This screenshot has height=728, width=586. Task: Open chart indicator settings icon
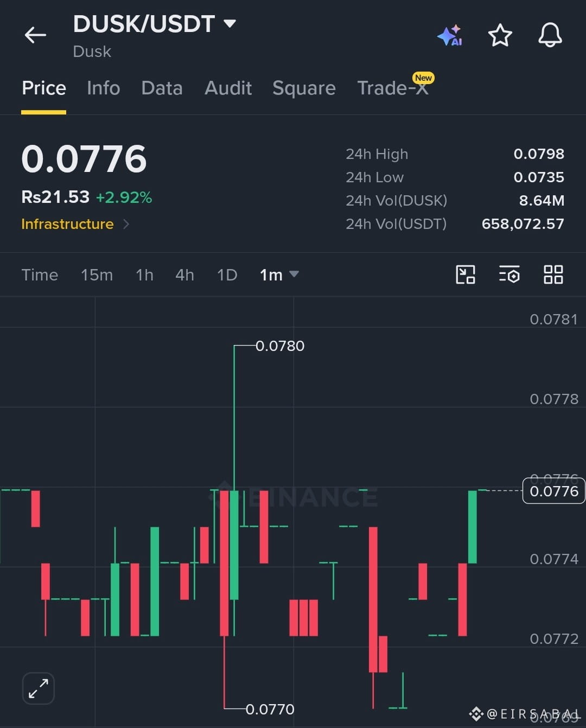point(509,274)
